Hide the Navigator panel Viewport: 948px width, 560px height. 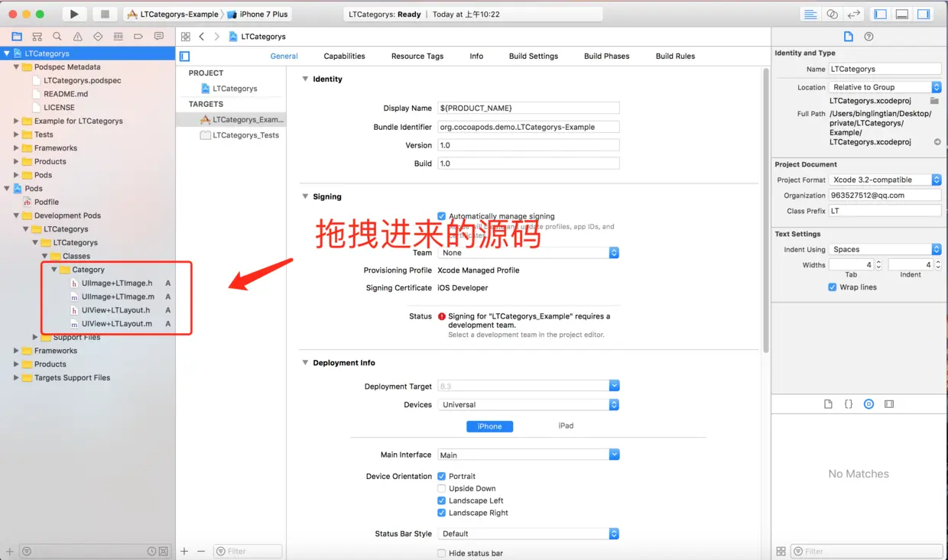point(881,14)
